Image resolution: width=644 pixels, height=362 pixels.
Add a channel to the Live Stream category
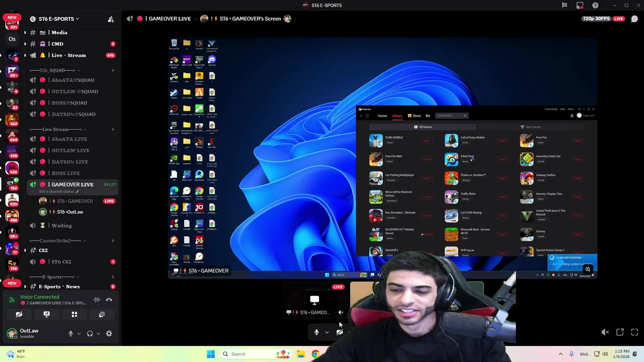coord(113,130)
